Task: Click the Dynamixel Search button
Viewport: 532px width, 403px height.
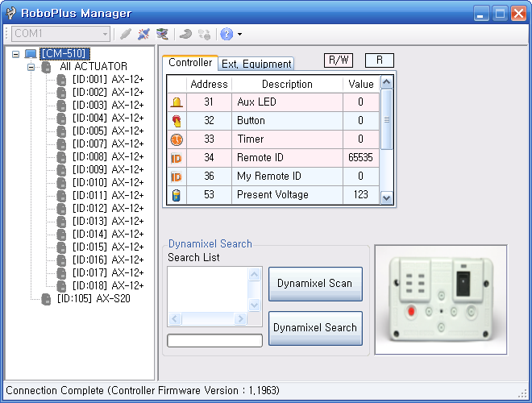Action: tap(315, 328)
